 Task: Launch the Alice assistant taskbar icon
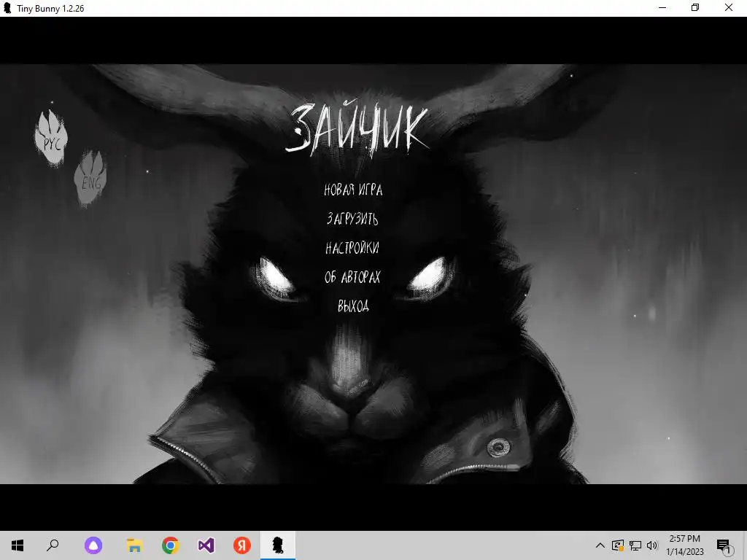[93, 545]
